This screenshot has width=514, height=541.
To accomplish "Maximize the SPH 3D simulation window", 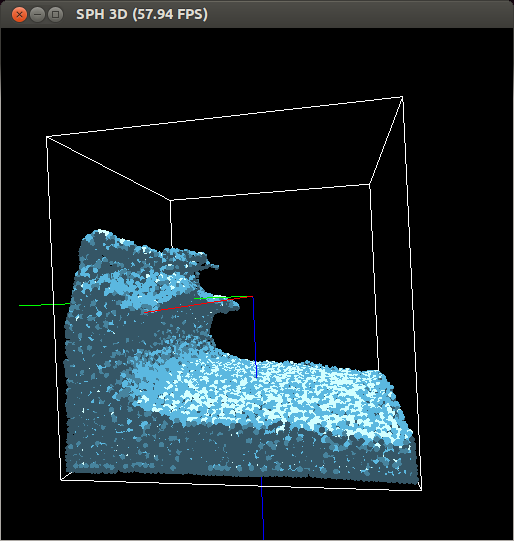I will tap(55, 14).
